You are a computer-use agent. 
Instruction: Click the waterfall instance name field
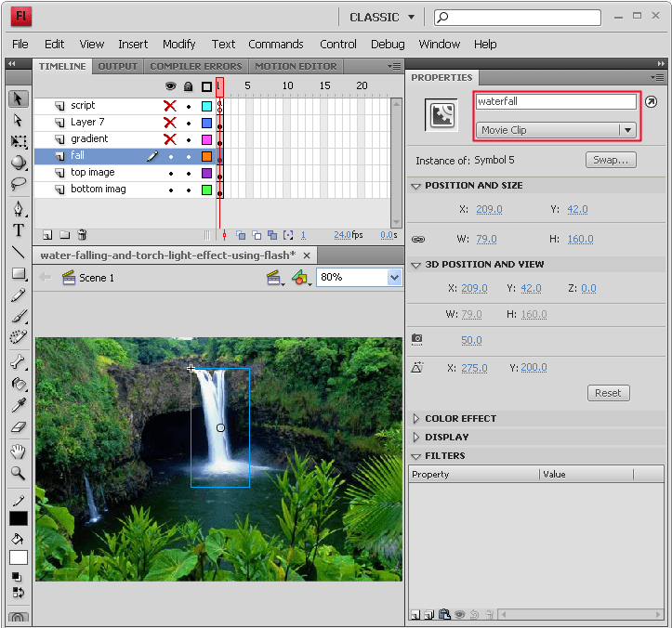556,101
